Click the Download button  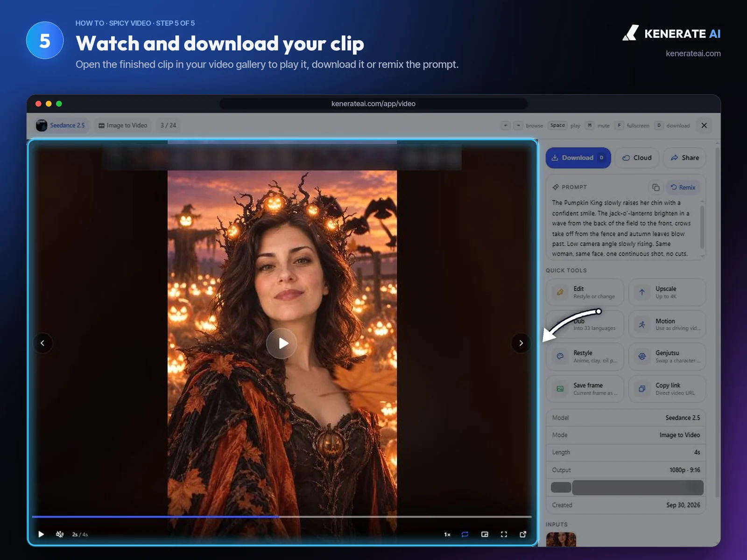[578, 158]
